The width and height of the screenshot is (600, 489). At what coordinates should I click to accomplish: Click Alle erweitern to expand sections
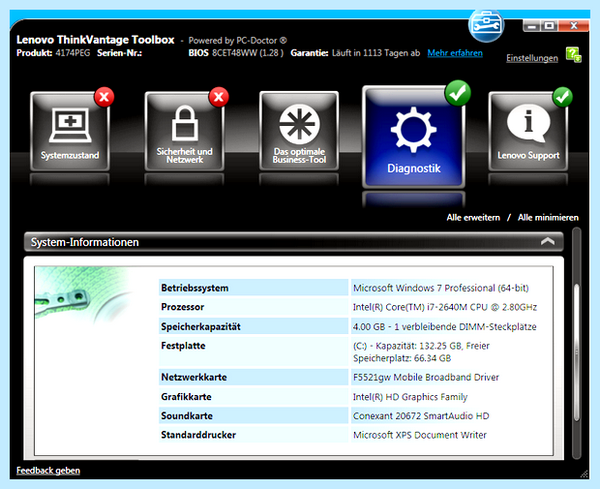click(x=473, y=218)
